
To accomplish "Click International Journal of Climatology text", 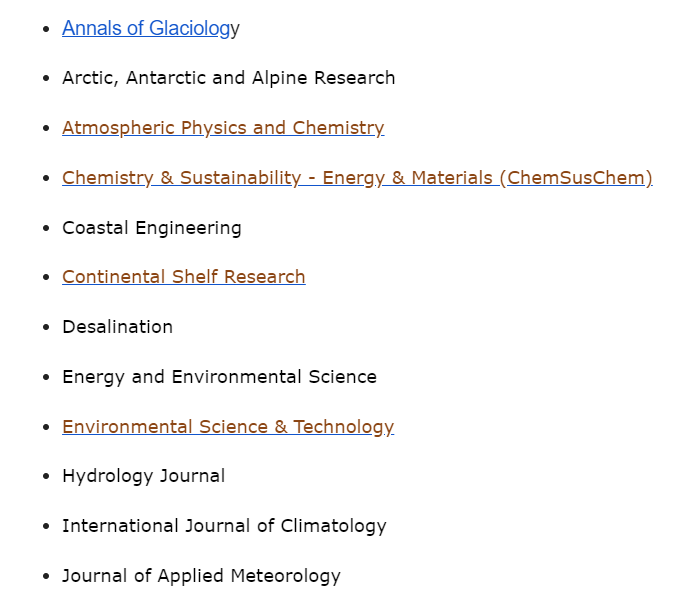I will click(224, 526).
